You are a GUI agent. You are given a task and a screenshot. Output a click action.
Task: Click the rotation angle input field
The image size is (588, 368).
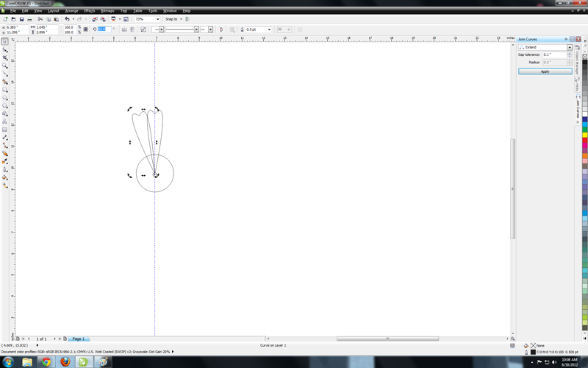[104, 29]
